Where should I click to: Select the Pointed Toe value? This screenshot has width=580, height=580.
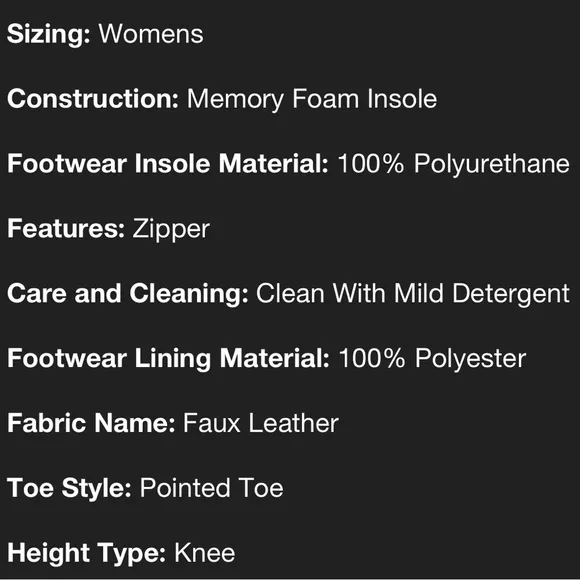click(212, 488)
